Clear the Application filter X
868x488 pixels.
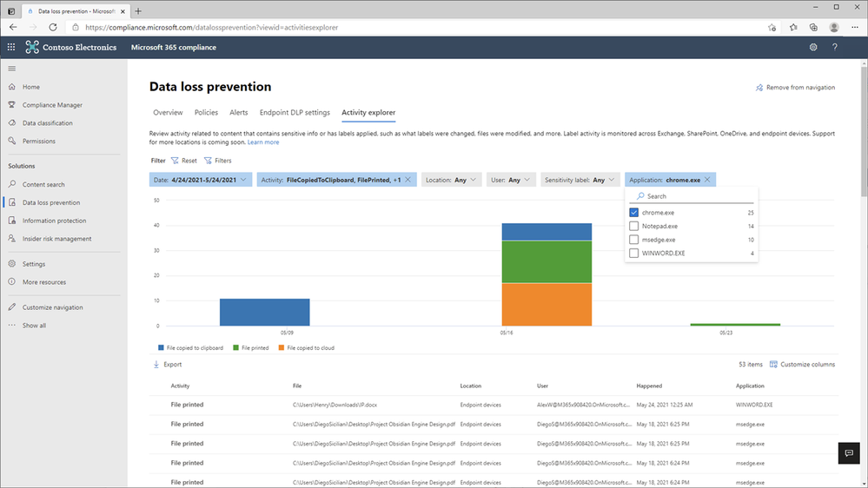tap(707, 180)
